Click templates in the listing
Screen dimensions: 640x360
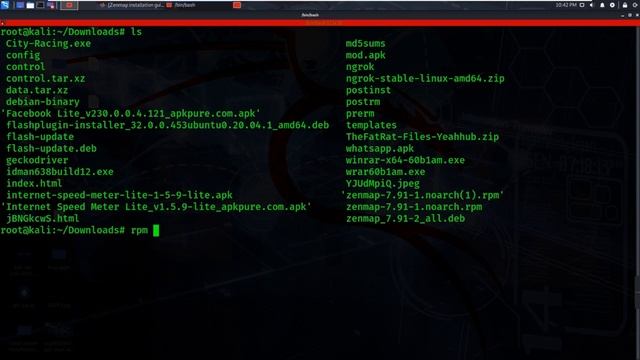click(371, 125)
